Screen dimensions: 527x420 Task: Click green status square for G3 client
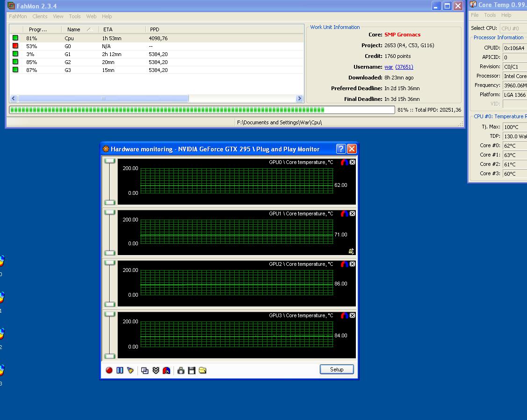(15, 70)
